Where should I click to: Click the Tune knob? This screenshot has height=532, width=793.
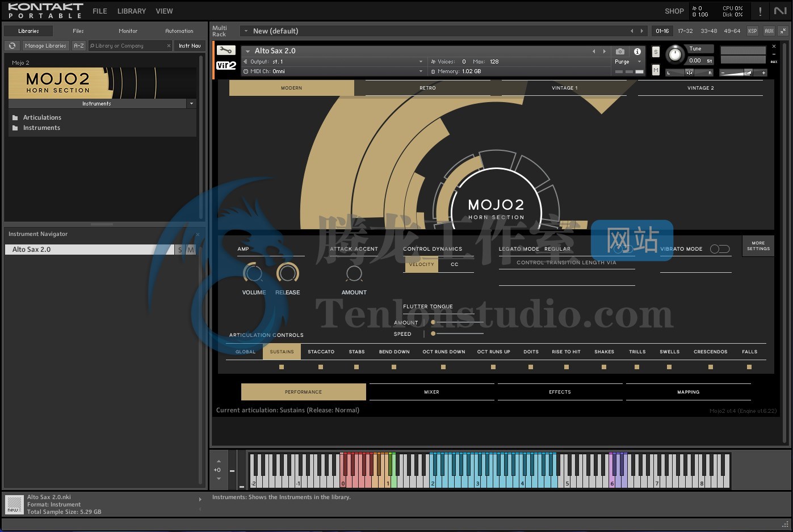(675, 54)
